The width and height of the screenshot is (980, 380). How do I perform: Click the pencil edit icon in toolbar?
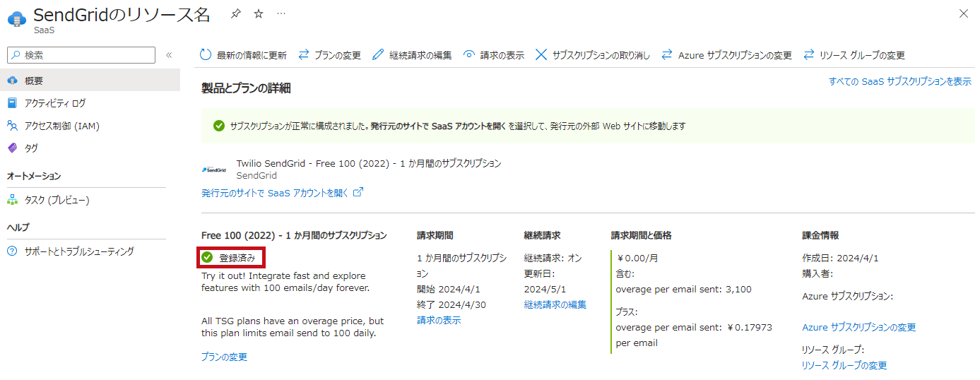[x=378, y=55]
